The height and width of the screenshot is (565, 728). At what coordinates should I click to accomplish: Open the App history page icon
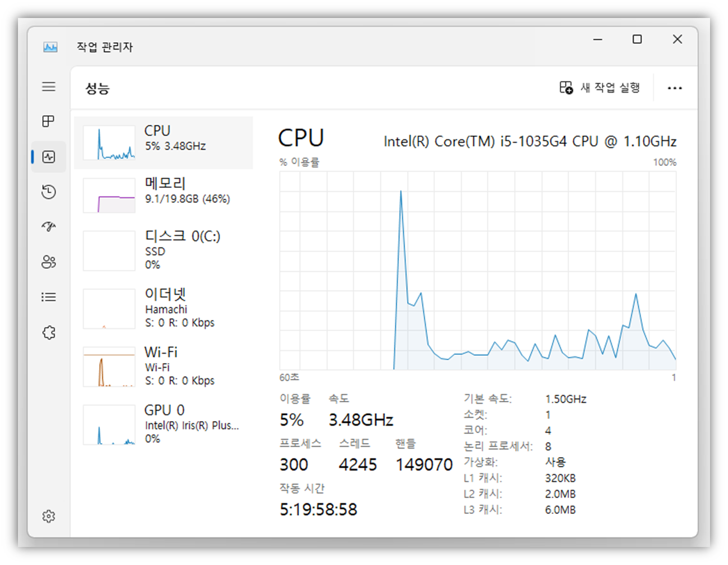coord(49,192)
